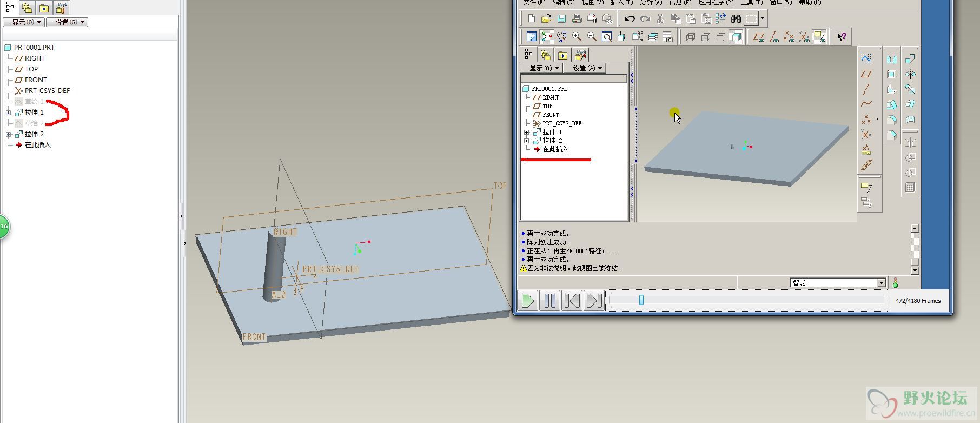Toggle datum planes visibility

759,37
